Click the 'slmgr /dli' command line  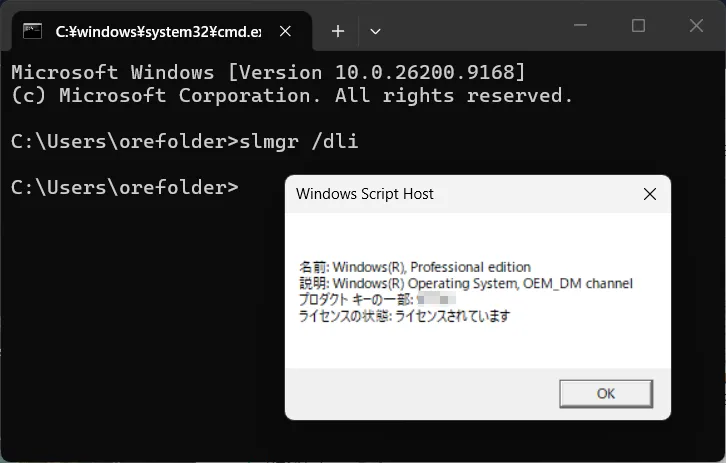(x=185, y=141)
